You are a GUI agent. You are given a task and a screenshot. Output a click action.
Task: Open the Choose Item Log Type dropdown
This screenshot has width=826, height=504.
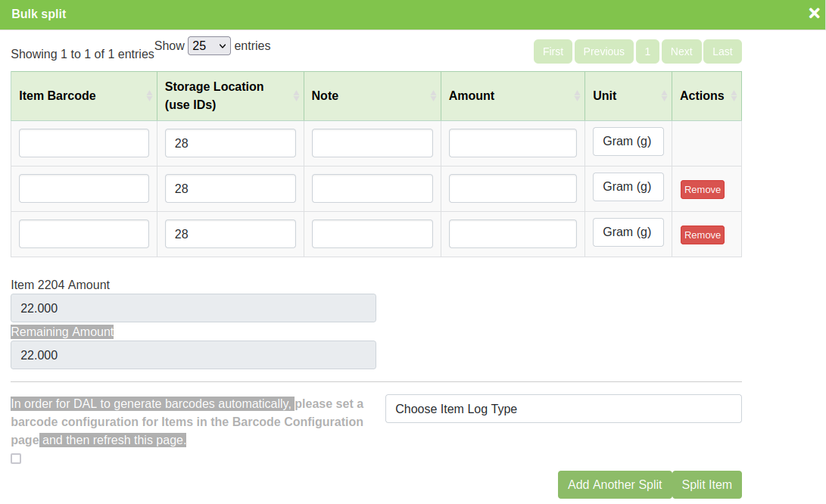coord(563,409)
